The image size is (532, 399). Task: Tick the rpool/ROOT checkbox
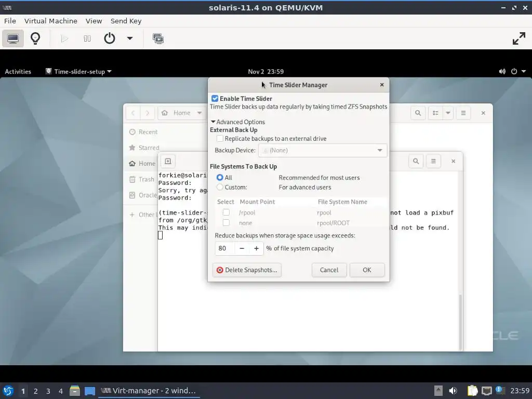click(x=226, y=222)
